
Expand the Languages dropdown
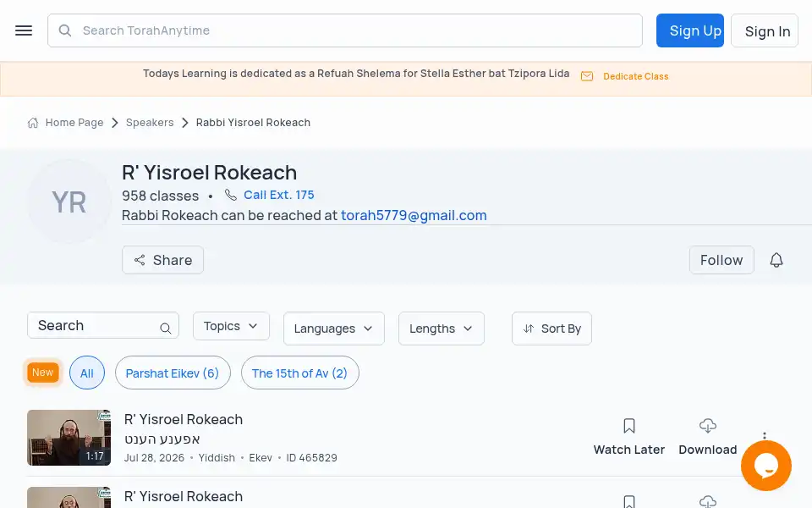pyautogui.click(x=333, y=329)
